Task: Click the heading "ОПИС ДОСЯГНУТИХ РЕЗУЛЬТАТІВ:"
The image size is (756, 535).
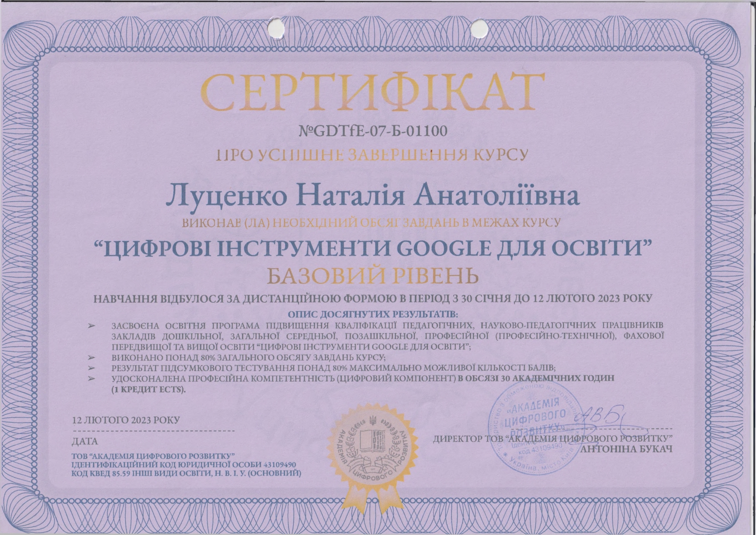Action: pyautogui.click(x=373, y=314)
